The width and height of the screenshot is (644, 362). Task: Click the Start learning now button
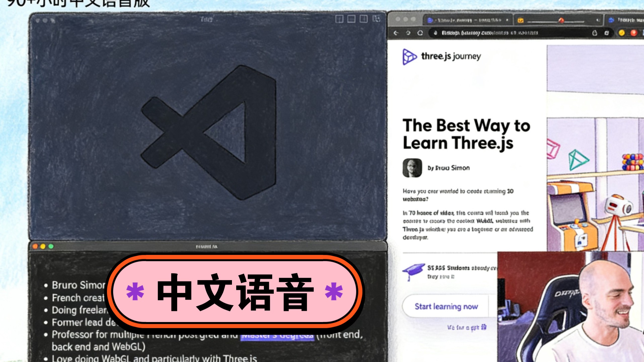coord(446,306)
